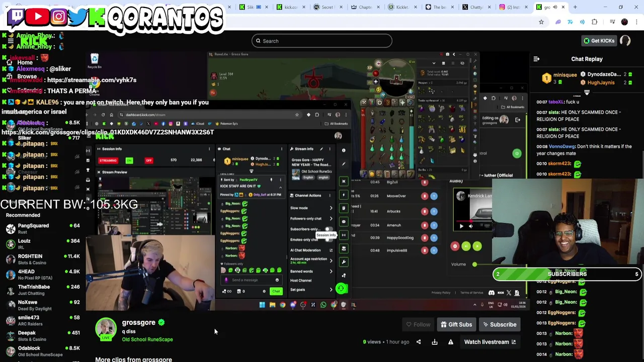
Task: Expand the chat leaderboard chevron
Action: click(x=587, y=93)
